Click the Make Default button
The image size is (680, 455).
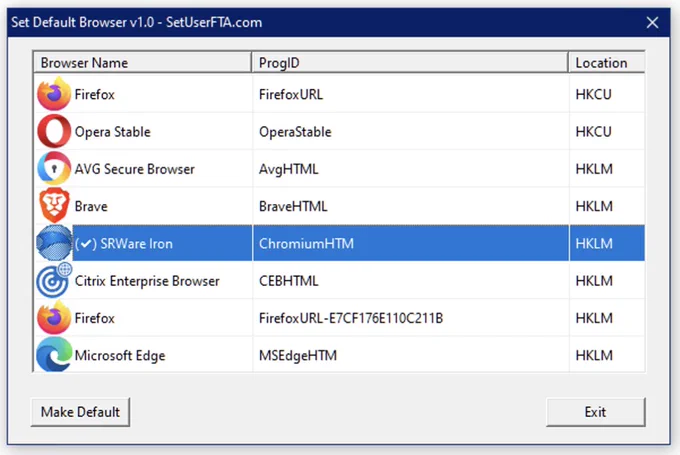(x=80, y=412)
